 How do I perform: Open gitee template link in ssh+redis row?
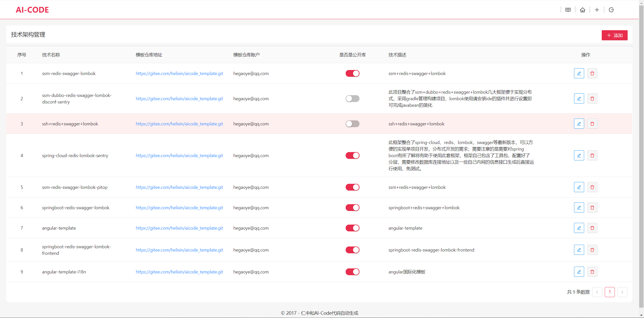pos(179,124)
